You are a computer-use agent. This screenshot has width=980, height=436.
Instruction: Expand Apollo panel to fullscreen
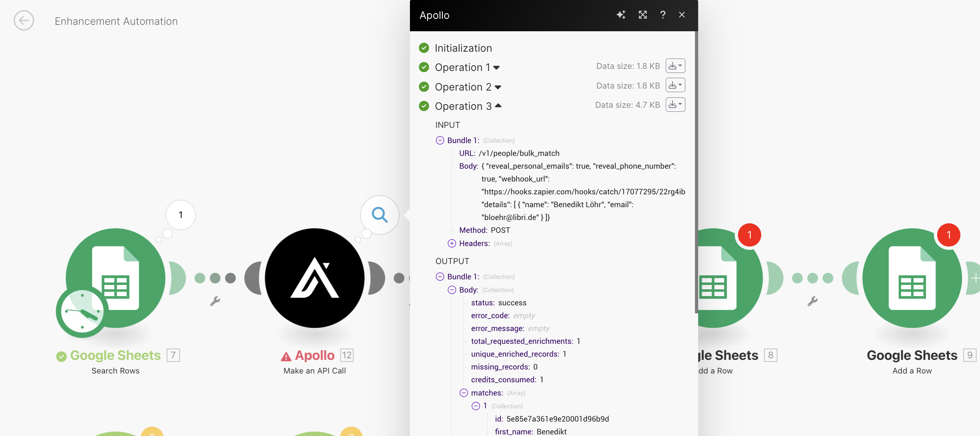point(643,15)
